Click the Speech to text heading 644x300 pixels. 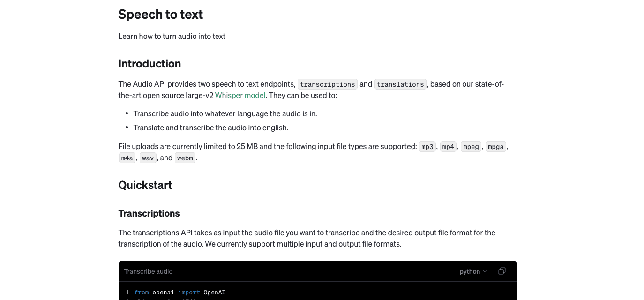(x=160, y=14)
